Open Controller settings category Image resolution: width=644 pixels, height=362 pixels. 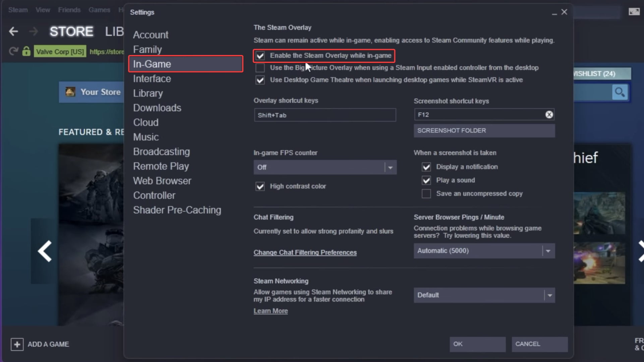154,195
